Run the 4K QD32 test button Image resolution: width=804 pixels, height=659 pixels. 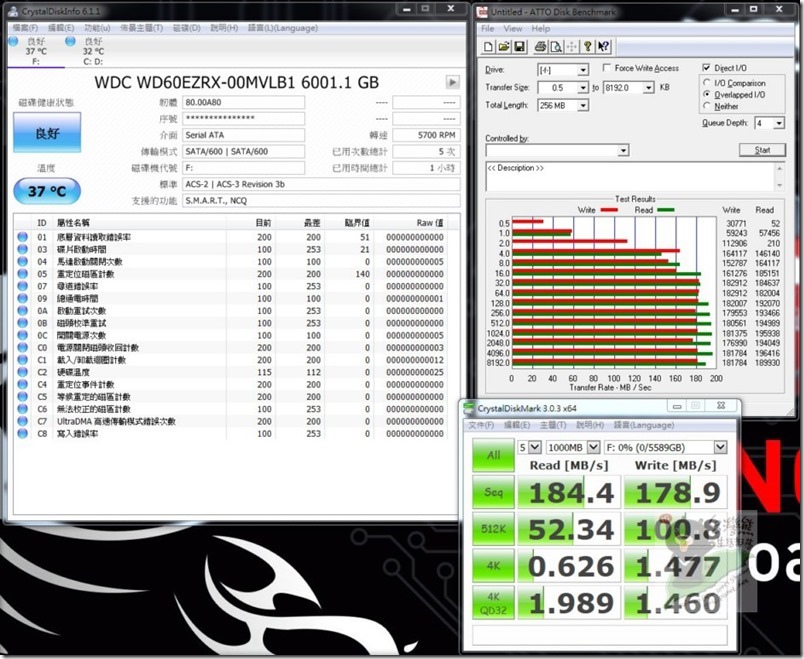pyautogui.click(x=493, y=603)
